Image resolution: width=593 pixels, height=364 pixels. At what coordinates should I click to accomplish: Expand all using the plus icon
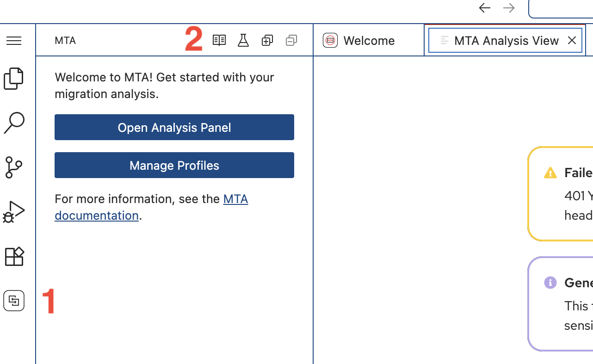click(x=267, y=41)
